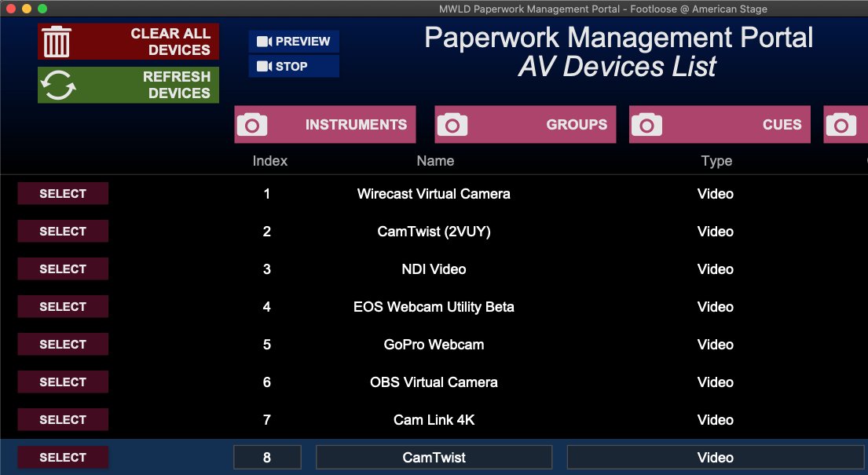This screenshot has height=475, width=868.
Task: Open the CUES section
Action: coord(720,125)
